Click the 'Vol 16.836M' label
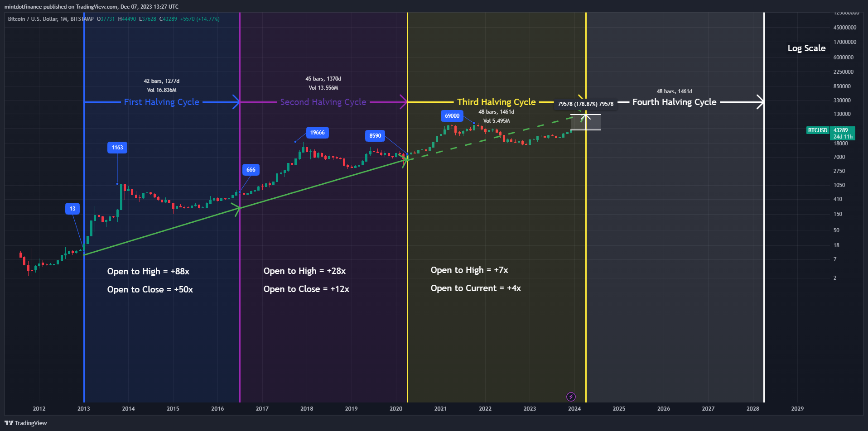The image size is (868, 431). pyautogui.click(x=162, y=90)
